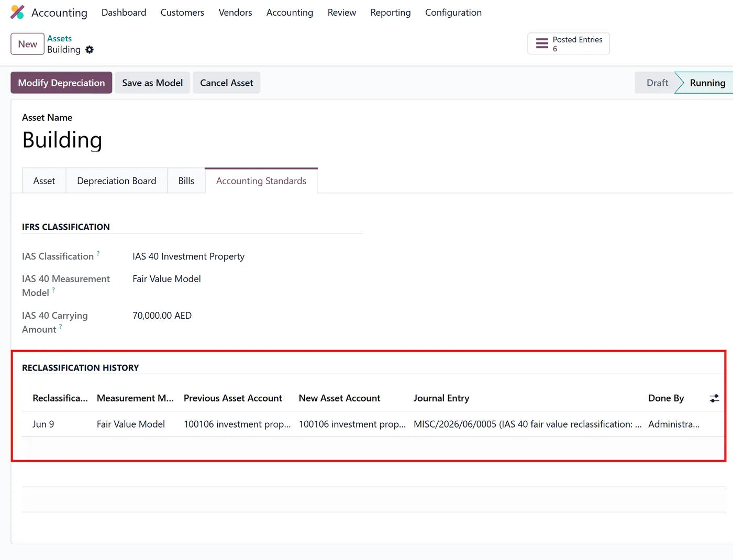
Task: Click Fair Value Model cell in history row
Action: click(131, 424)
